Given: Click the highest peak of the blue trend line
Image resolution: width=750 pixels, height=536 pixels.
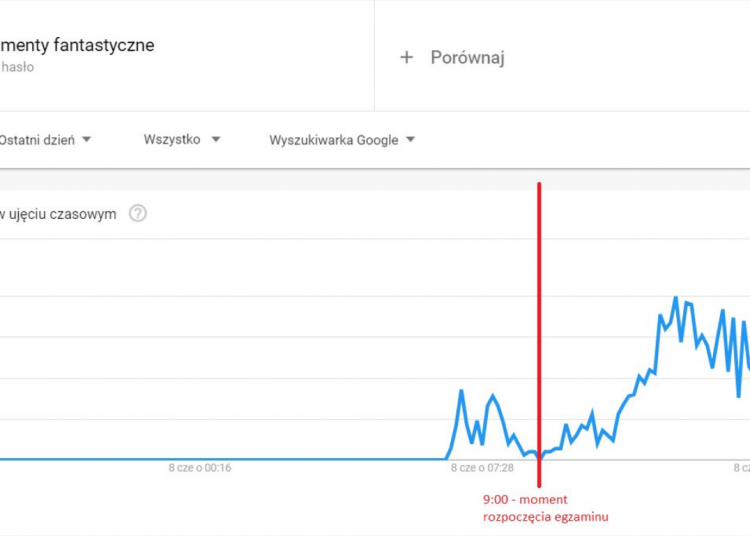Looking at the screenshot, I should click(676, 298).
